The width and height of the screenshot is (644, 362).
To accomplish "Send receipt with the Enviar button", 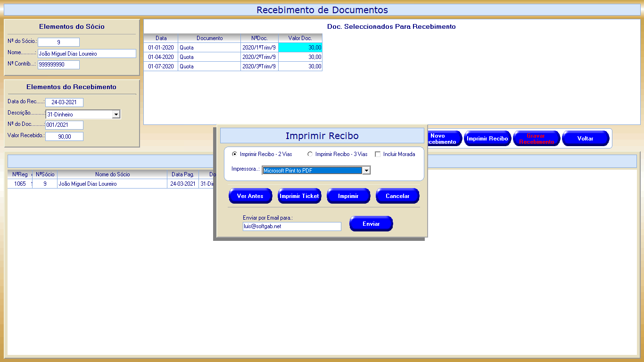I will pyautogui.click(x=371, y=224).
